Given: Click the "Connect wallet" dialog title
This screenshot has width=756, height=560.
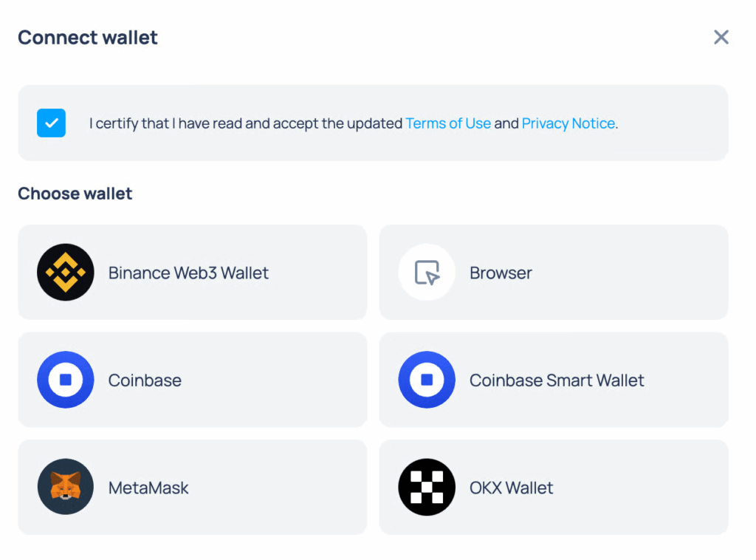Looking at the screenshot, I should [88, 38].
